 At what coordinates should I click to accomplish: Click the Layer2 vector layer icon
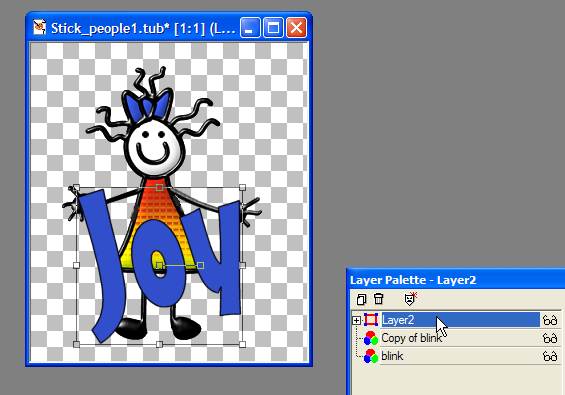370,320
